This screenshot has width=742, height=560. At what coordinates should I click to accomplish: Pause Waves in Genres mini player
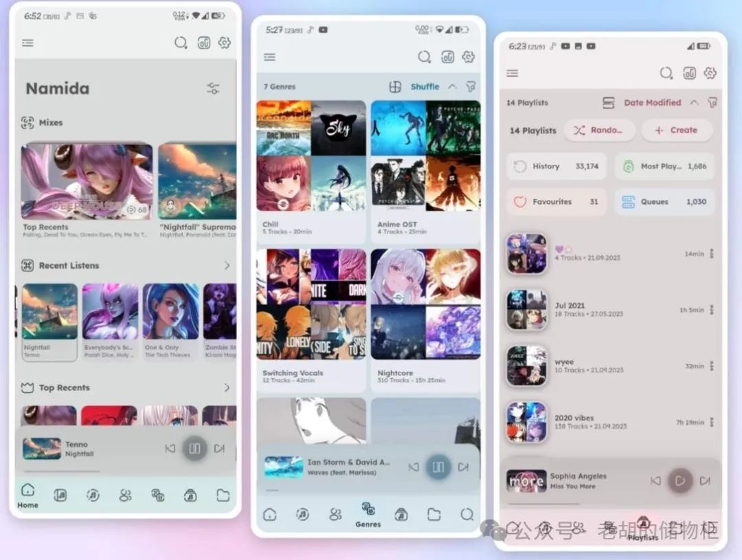coord(438,467)
